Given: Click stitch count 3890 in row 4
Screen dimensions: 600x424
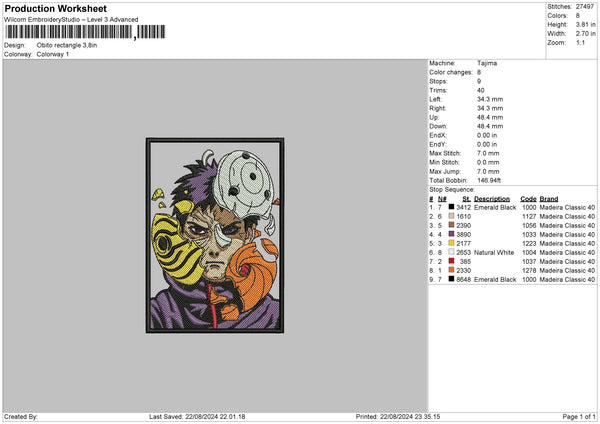Looking at the screenshot, I should pyautogui.click(x=464, y=235).
